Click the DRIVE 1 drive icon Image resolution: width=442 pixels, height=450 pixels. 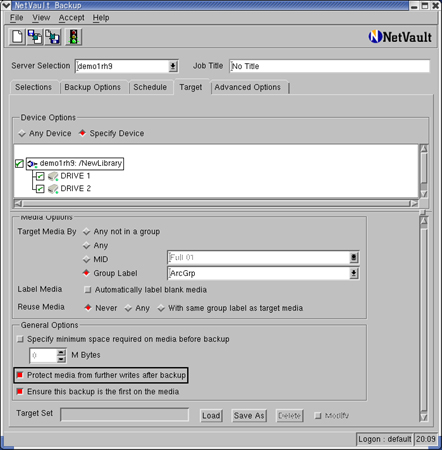(x=53, y=176)
